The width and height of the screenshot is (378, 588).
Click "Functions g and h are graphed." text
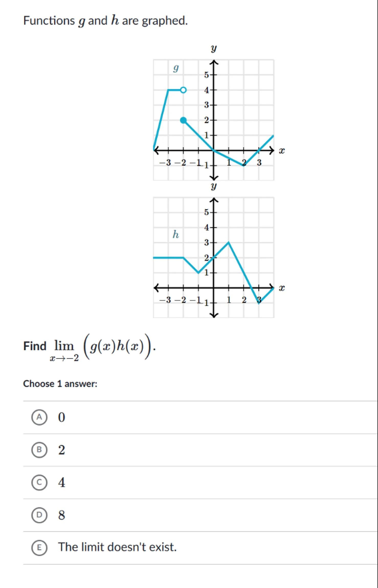tap(105, 20)
